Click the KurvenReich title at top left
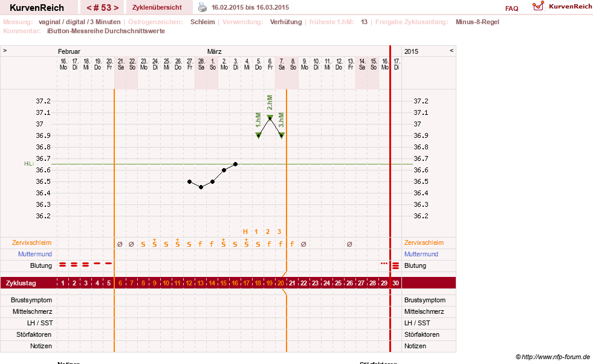This screenshot has height=364, width=593. point(37,8)
